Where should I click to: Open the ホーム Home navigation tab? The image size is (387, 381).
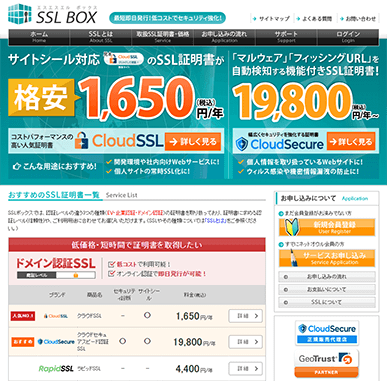[x=39, y=37]
